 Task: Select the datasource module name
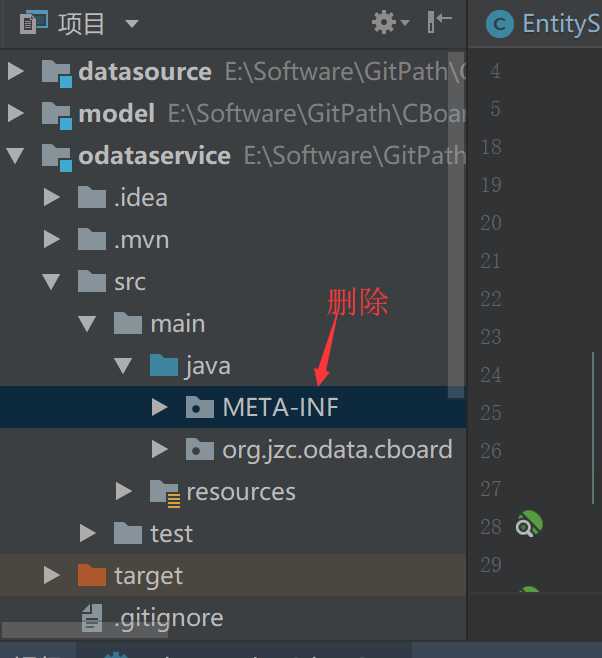[x=145, y=72]
